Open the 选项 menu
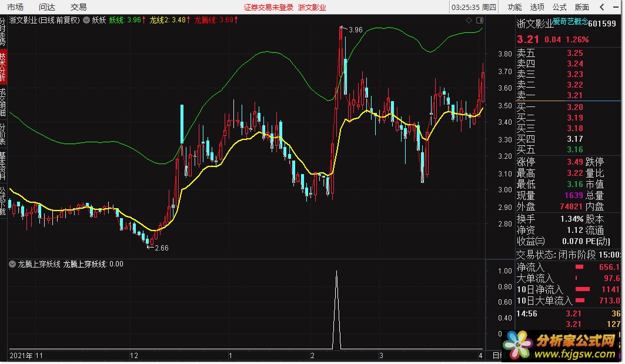The image size is (625, 364). [x=537, y=7]
